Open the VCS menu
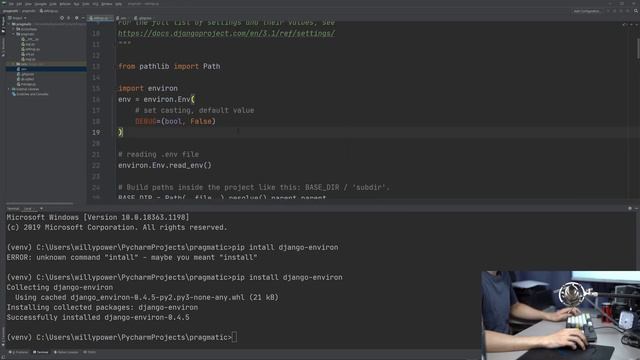Viewport: 640px width, 360px height. (95, 4)
